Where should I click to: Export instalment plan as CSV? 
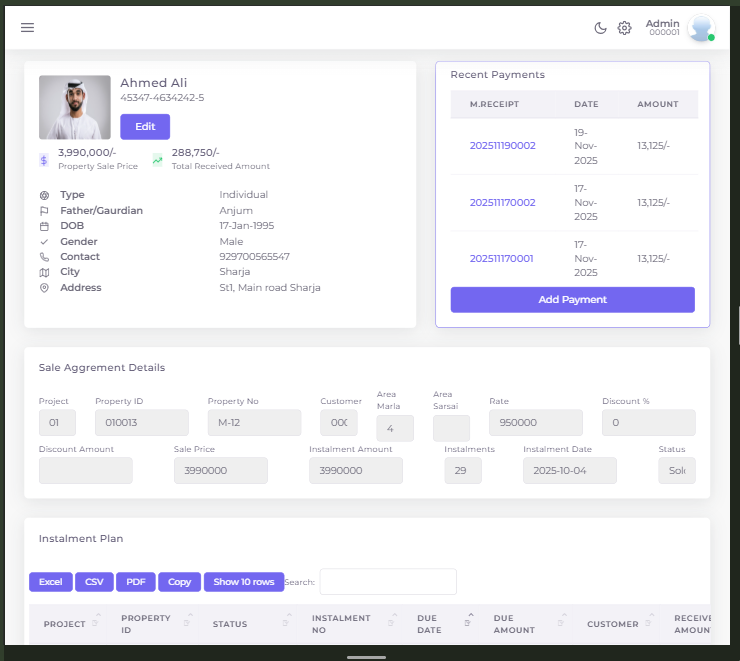point(94,582)
